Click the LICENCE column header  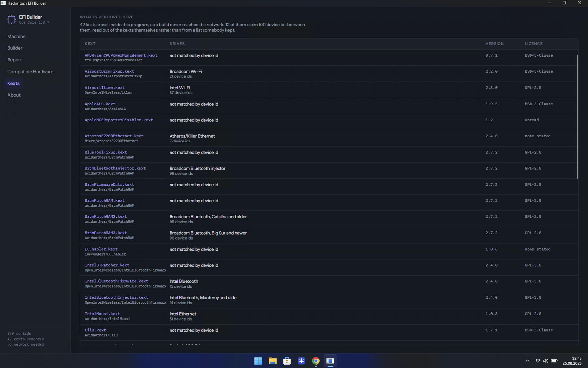[533, 44]
